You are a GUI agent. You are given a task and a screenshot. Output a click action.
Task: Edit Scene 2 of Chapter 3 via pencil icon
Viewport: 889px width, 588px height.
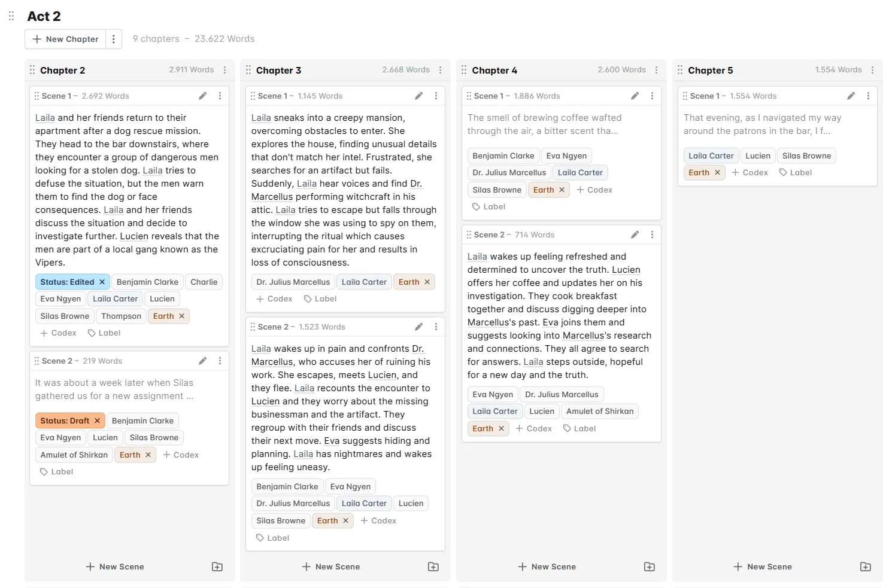pos(418,327)
